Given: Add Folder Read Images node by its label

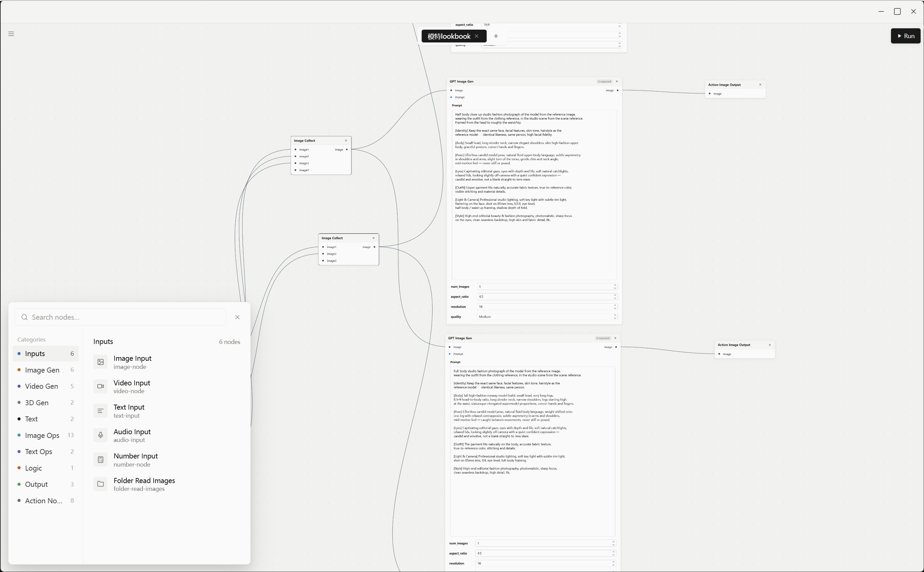Looking at the screenshot, I should tap(144, 480).
